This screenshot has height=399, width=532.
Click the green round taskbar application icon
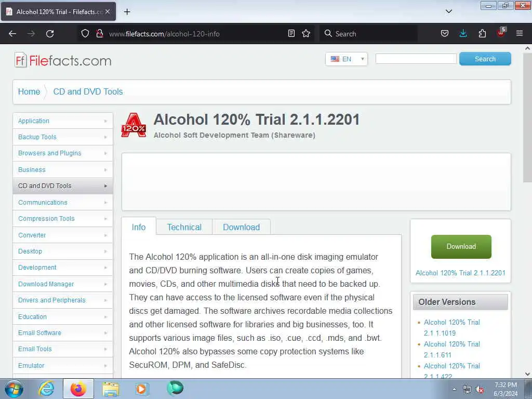(175, 388)
